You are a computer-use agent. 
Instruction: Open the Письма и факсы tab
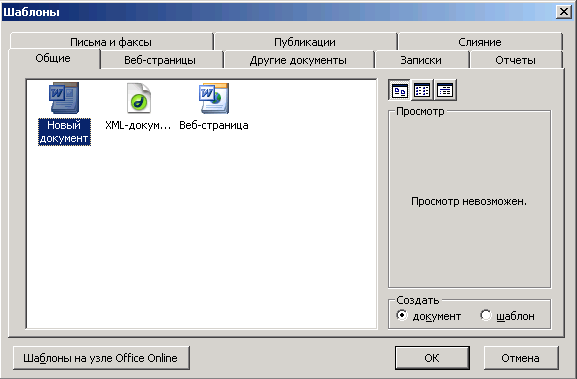pyautogui.click(x=111, y=42)
